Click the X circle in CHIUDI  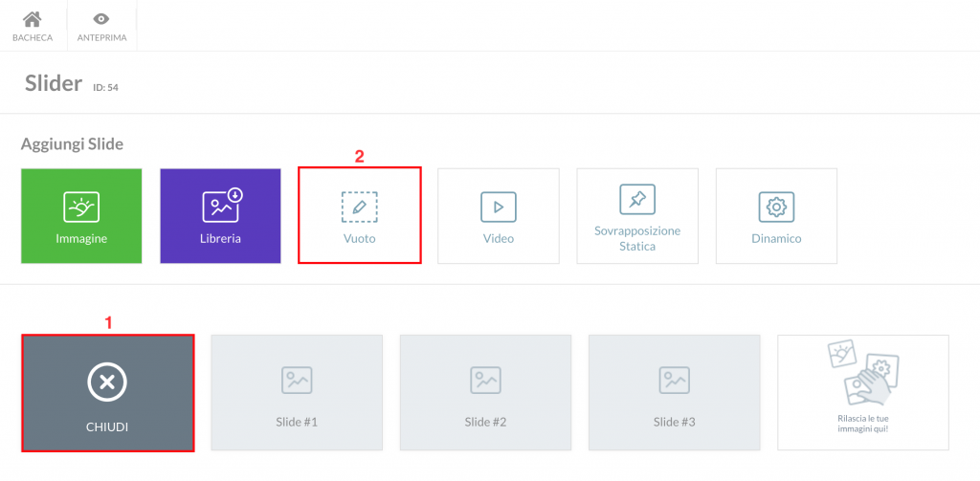(x=107, y=382)
